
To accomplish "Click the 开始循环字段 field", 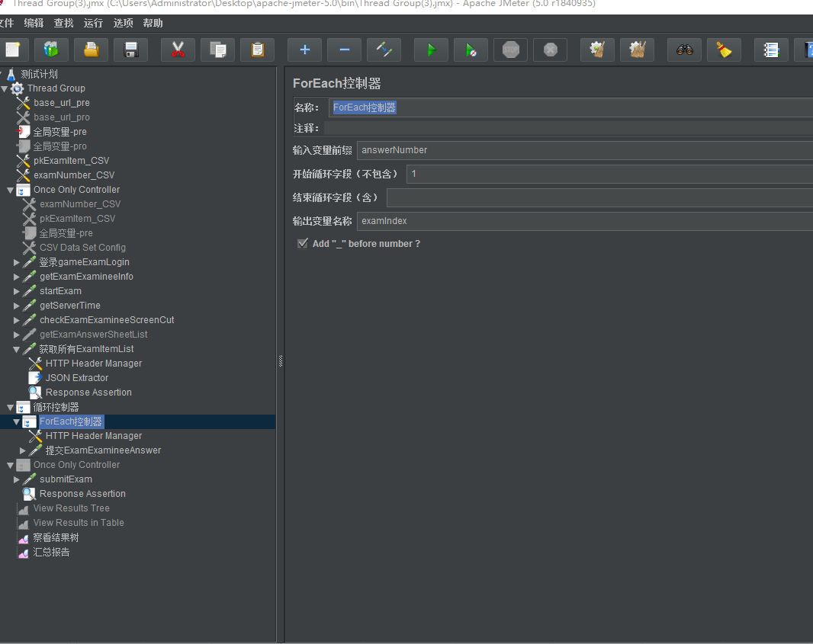I will pos(610,174).
